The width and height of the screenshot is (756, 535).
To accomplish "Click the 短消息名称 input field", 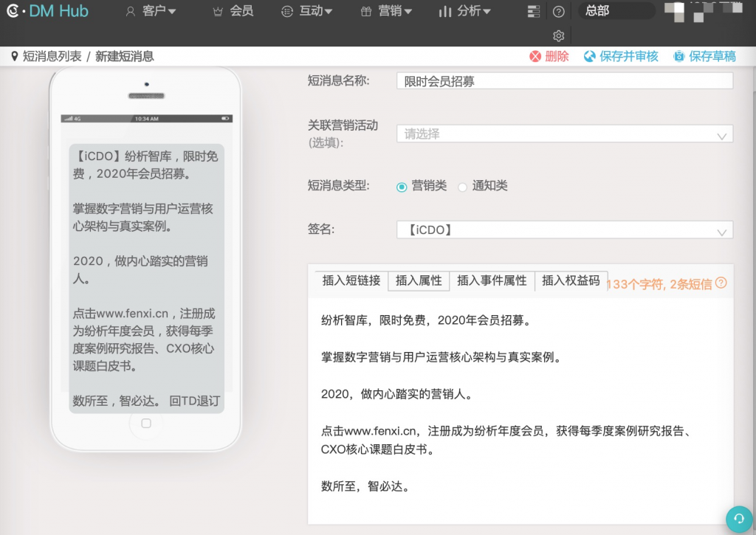I will tap(564, 81).
